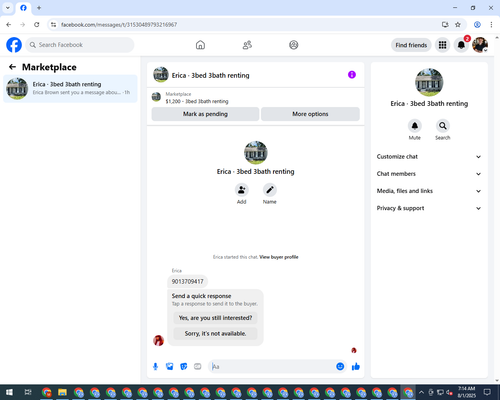Send a thumbs-up like
Image resolution: width=500 pixels, height=400 pixels.
pyautogui.click(x=356, y=367)
